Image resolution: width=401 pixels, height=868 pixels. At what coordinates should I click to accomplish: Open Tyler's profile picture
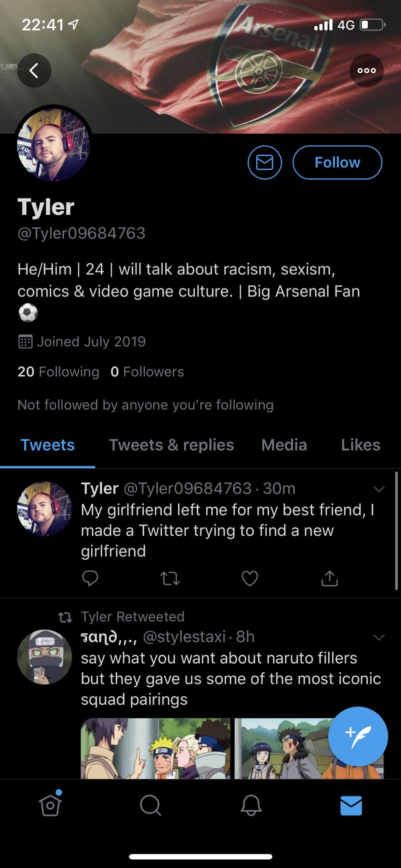(x=53, y=145)
